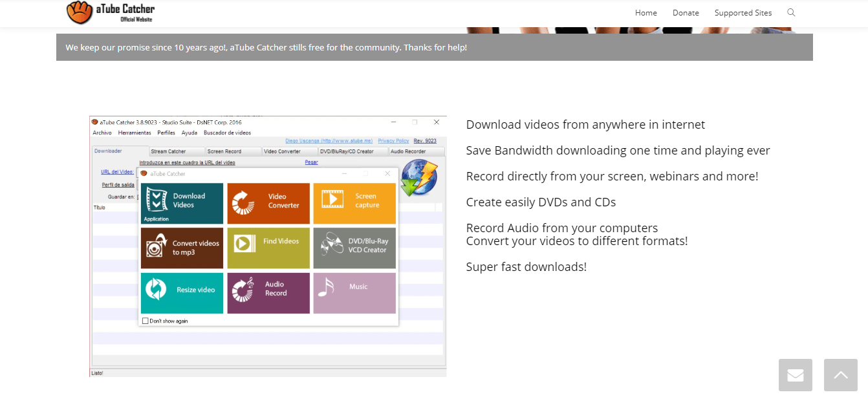Click the Audio Record tile
The height and width of the screenshot is (410, 868).
[x=268, y=293]
